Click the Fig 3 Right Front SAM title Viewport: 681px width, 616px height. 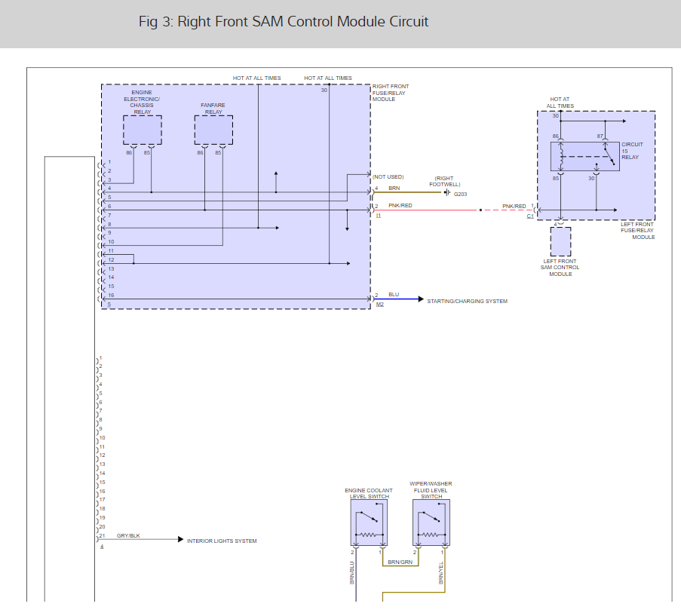point(283,21)
